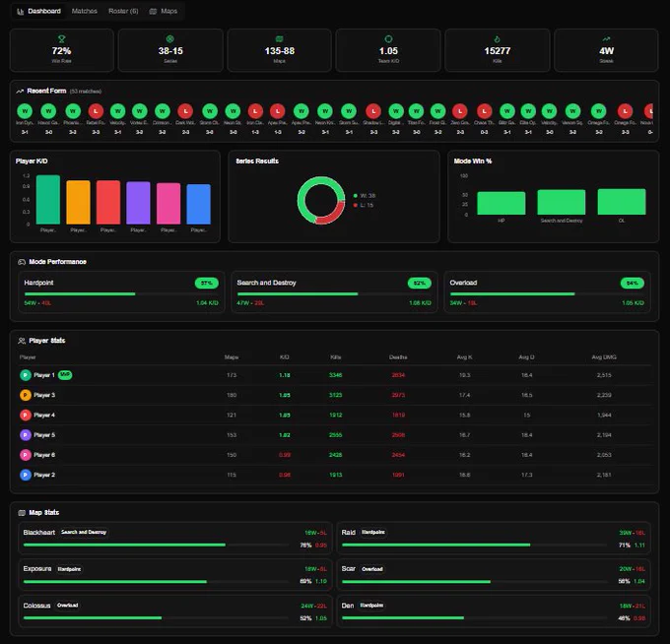670x644 pixels.
Task: Open the Dashboard tab
Action: [x=38, y=11]
